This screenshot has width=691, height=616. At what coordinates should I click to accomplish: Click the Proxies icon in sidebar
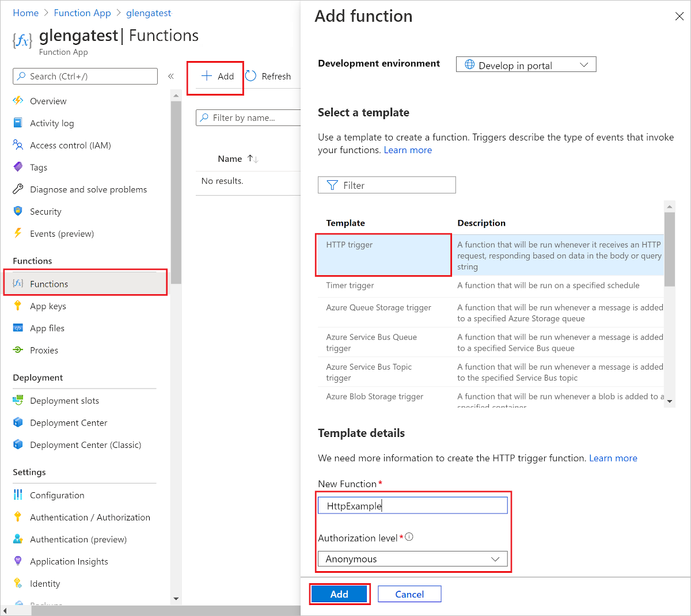tap(18, 350)
